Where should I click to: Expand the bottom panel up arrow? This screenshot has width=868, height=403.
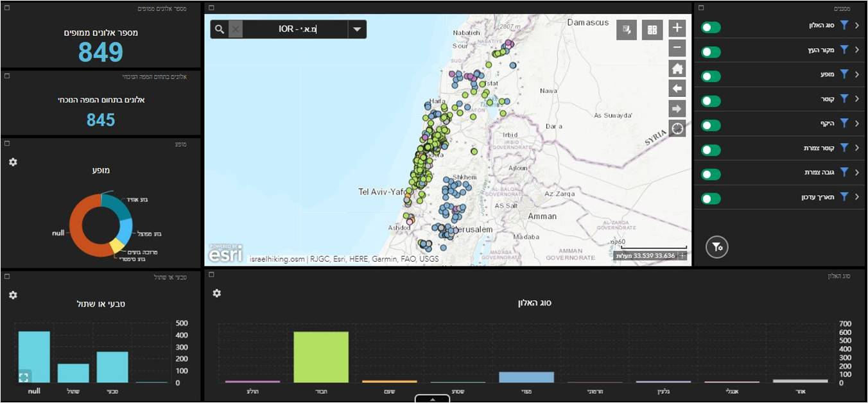click(x=432, y=399)
